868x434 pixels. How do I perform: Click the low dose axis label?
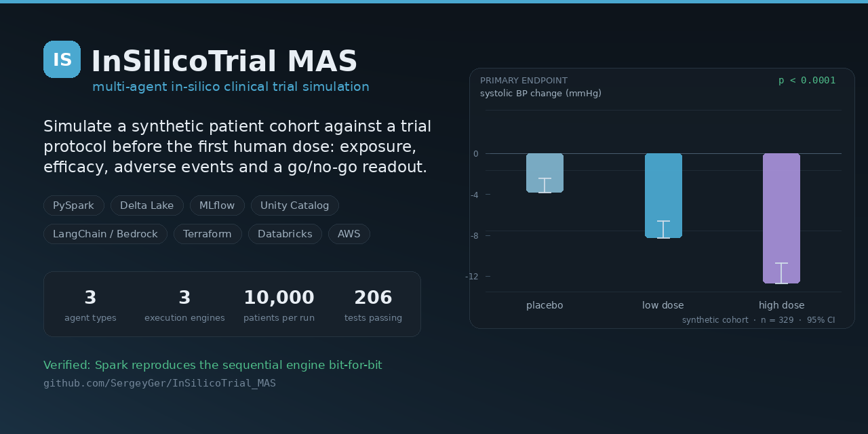(x=663, y=305)
